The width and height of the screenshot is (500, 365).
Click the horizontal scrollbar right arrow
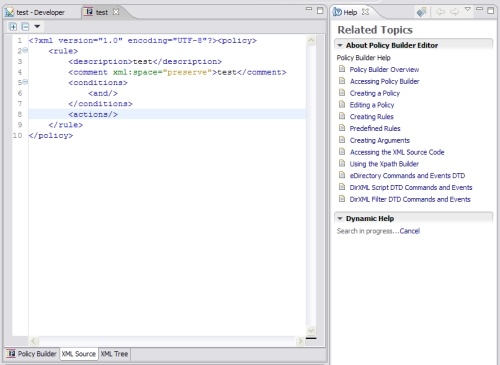[x=300, y=341]
